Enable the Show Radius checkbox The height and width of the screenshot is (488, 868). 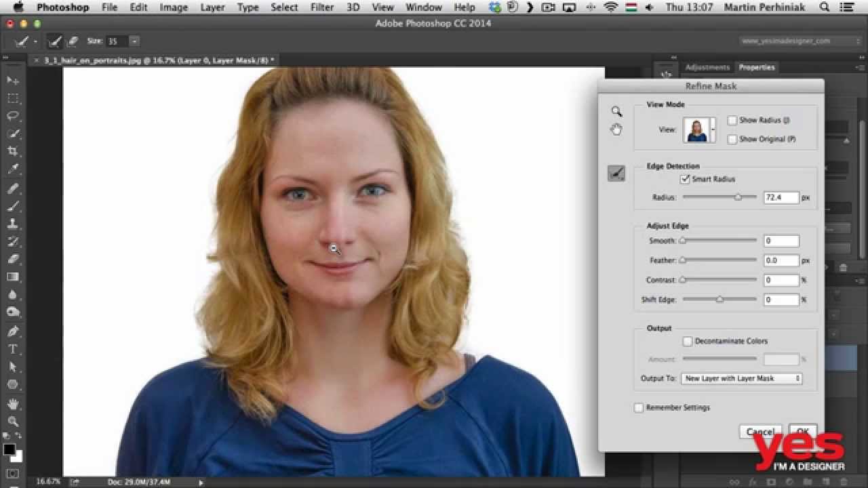(x=732, y=120)
